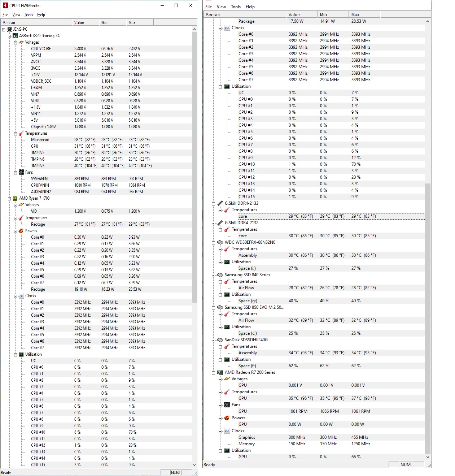Image resolution: width=455 pixels, height=476 pixels.
Task: Click the Temperatures icon under SanDisk SDSSDHII240G
Action: (227, 346)
